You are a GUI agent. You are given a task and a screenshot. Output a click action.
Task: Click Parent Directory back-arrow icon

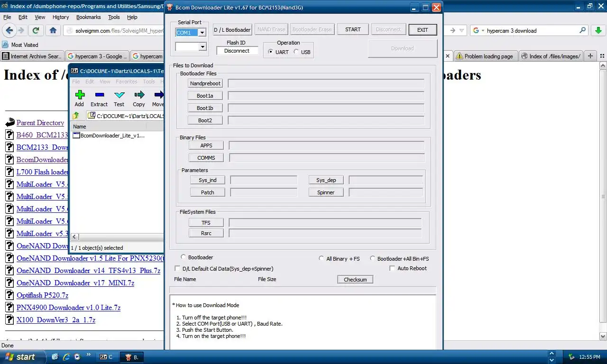pos(10,123)
